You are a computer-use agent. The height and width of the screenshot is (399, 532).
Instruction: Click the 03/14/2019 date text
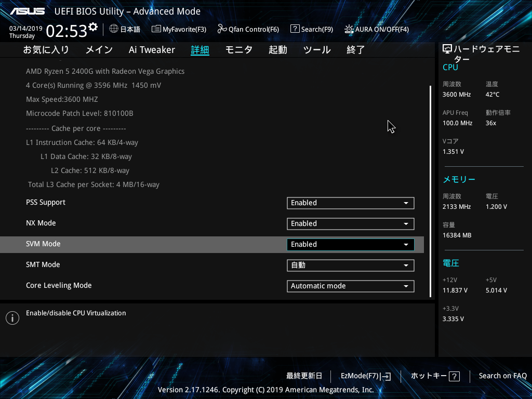click(26, 29)
